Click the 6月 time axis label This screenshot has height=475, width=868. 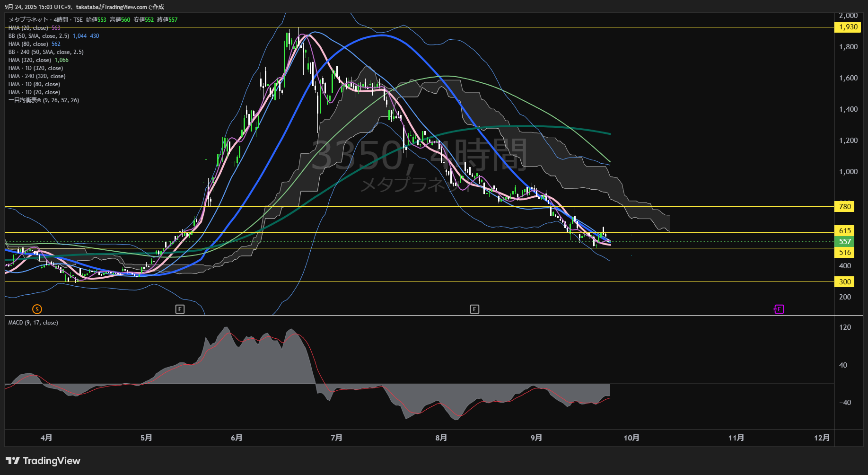[237, 438]
